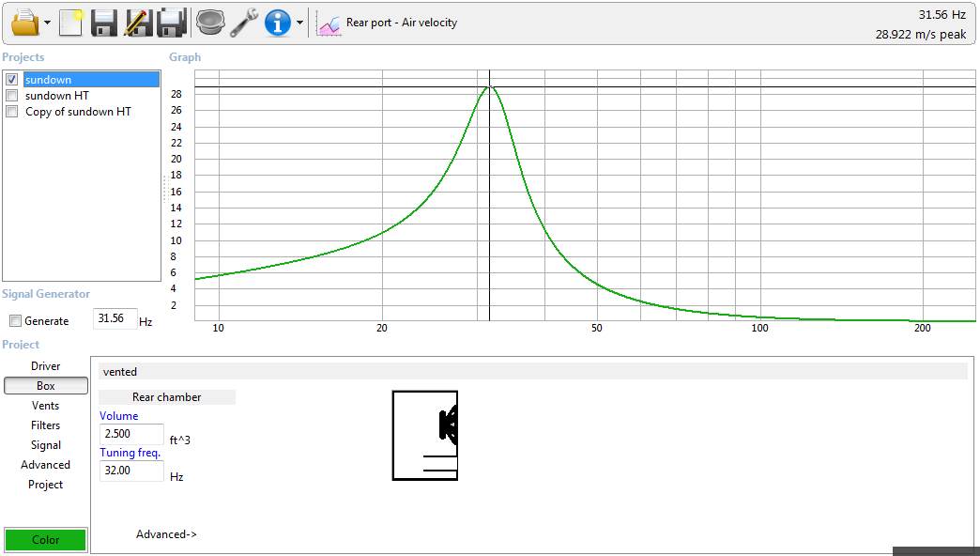Viewport: 980px width, 556px height.
Task: Click the blue Tuning freq. label
Action: (x=130, y=452)
